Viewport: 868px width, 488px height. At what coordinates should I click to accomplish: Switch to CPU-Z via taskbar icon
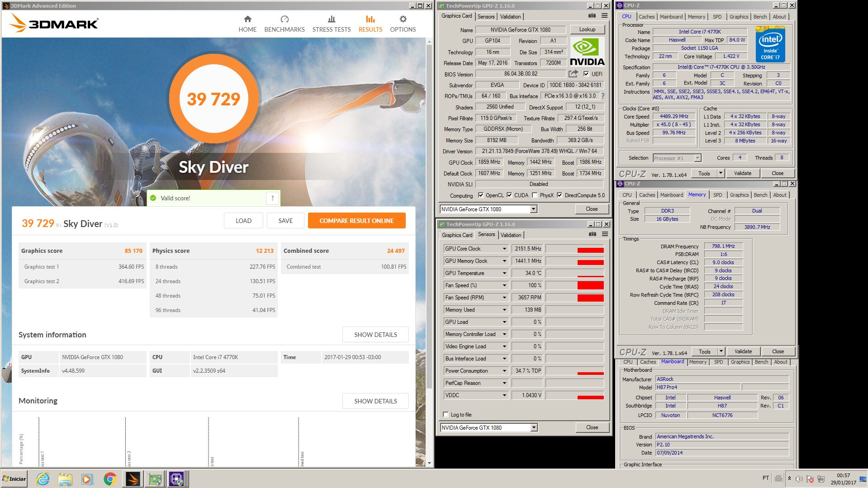pos(176,479)
